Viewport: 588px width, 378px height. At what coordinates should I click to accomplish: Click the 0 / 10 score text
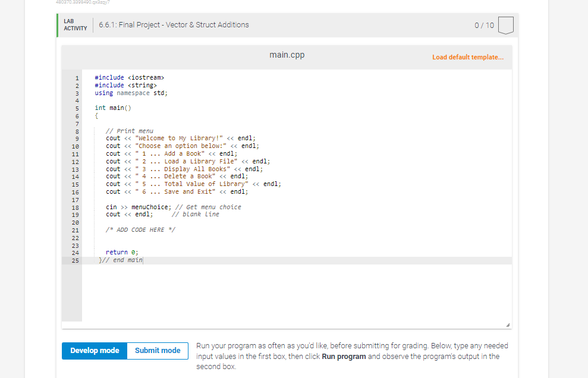point(484,25)
